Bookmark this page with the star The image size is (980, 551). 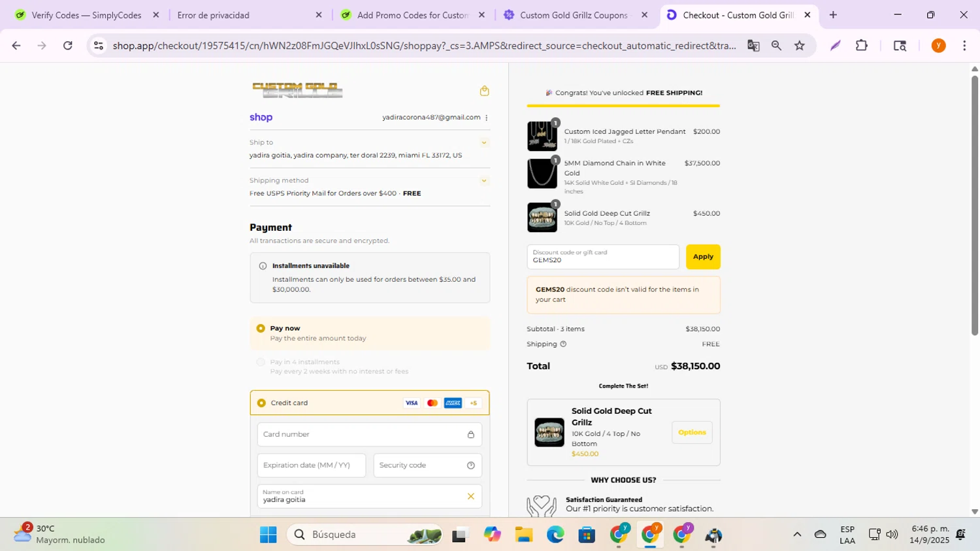(x=800, y=46)
